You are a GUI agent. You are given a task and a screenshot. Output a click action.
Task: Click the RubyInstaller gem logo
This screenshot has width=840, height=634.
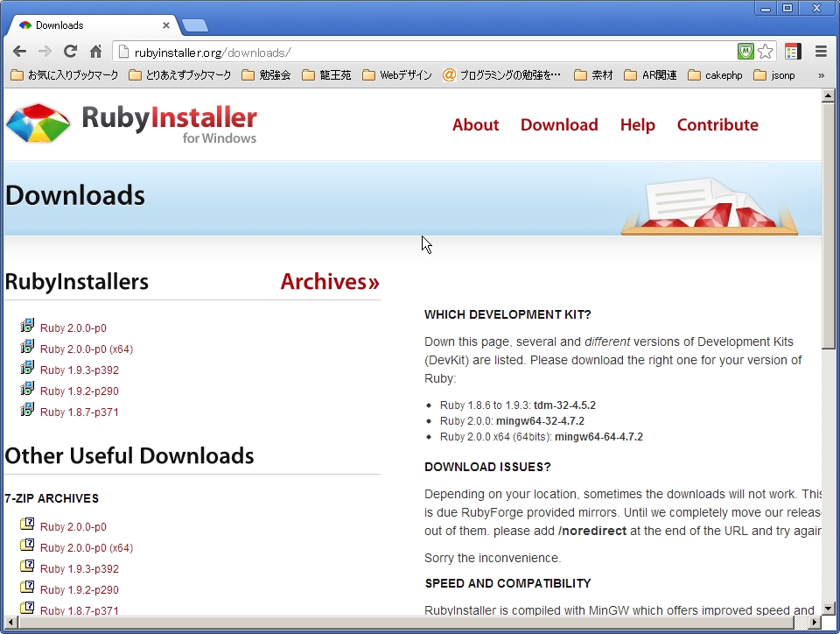click(38, 123)
